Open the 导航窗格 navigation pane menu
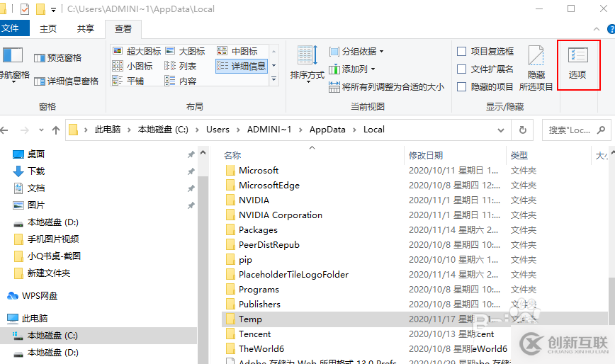The width and height of the screenshot is (615, 364). [x=14, y=65]
